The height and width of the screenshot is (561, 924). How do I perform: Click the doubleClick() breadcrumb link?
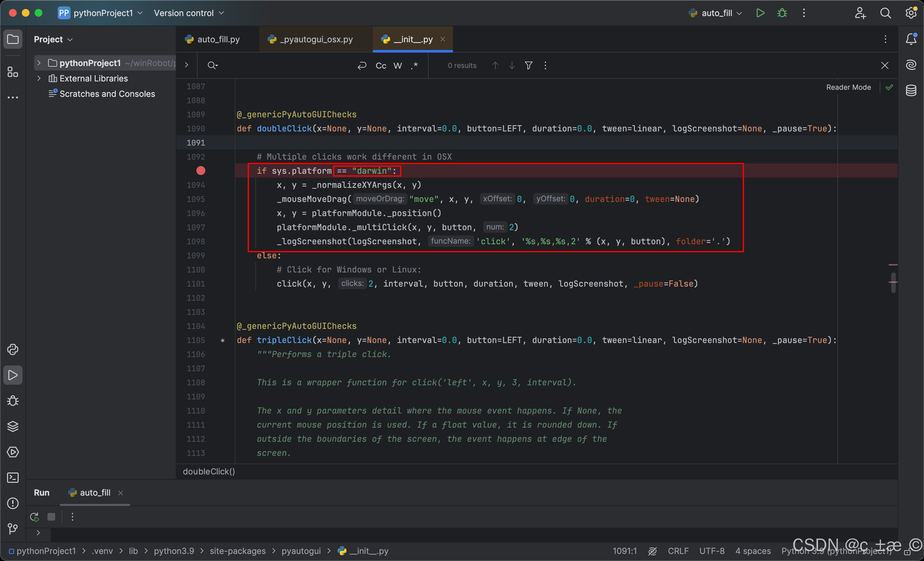pos(209,471)
